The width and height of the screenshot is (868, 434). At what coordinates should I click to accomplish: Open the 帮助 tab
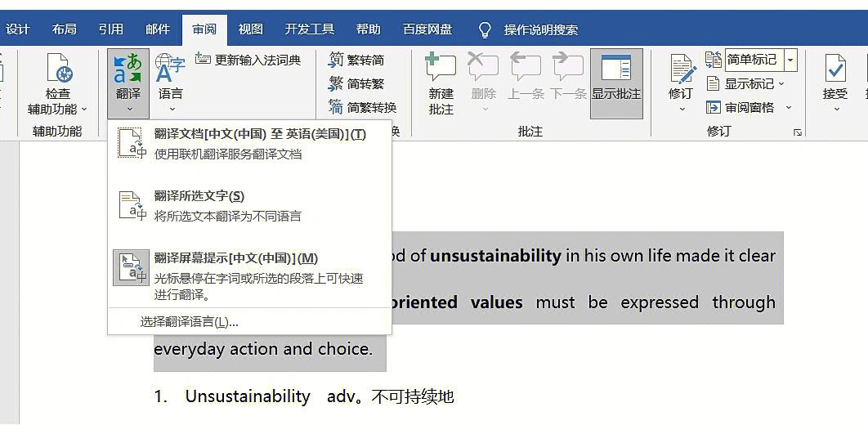pos(368,29)
